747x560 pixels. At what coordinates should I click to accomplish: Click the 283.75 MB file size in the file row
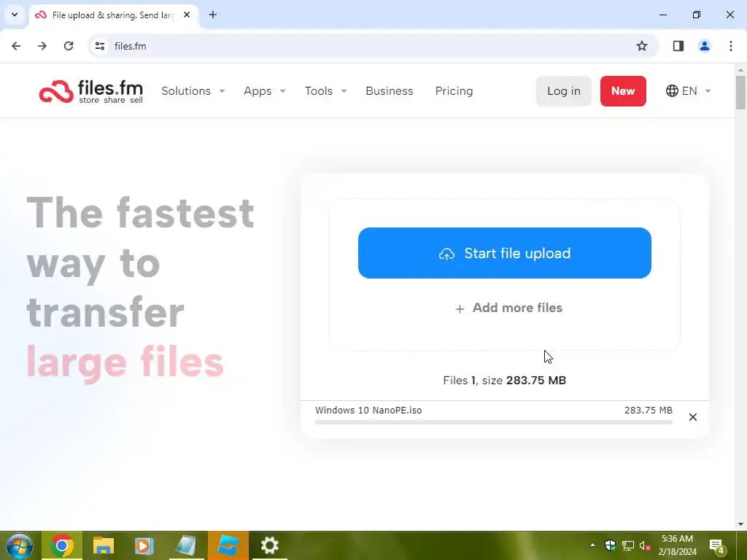(649, 410)
